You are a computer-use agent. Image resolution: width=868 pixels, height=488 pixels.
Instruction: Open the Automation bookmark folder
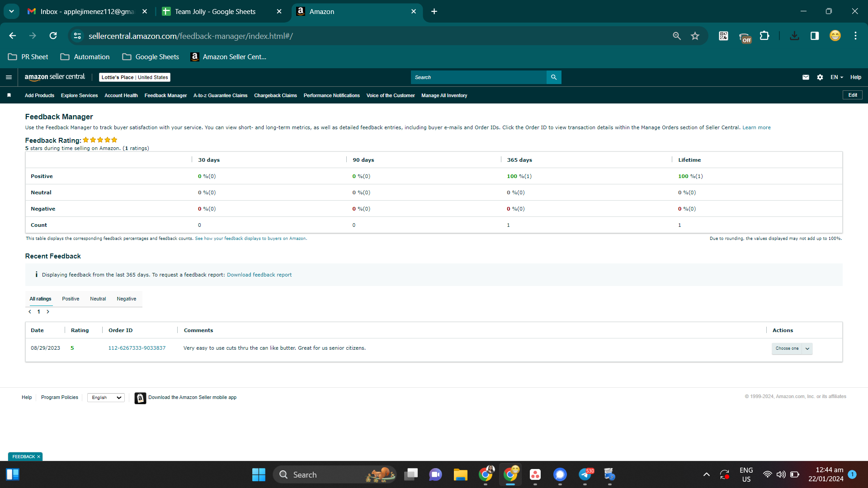[x=85, y=57]
